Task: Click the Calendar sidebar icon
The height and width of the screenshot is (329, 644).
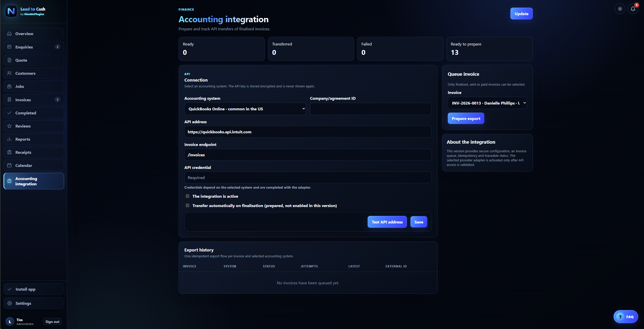Action: click(9, 165)
